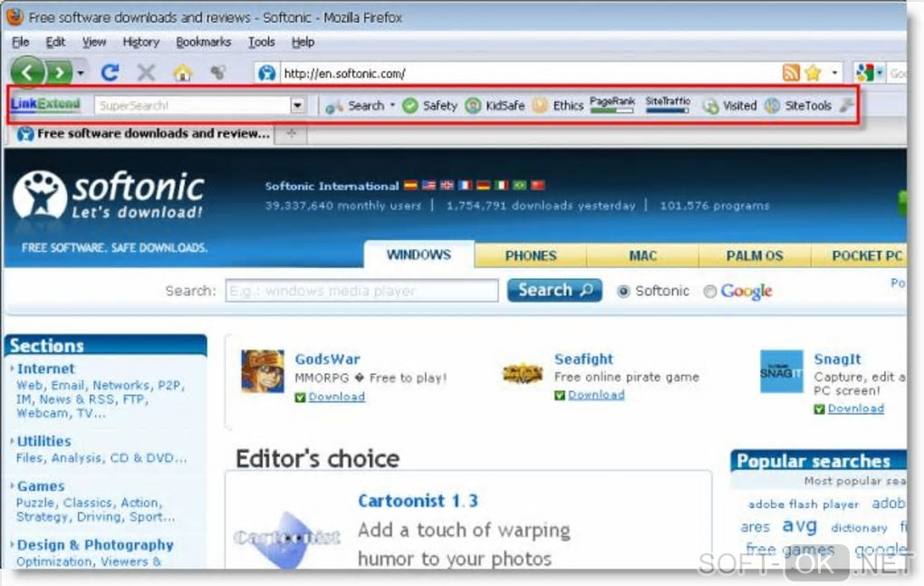Switch to the PHONES platform tab
Image resolution: width=924 pixels, height=586 pixels.
point(530,255)
